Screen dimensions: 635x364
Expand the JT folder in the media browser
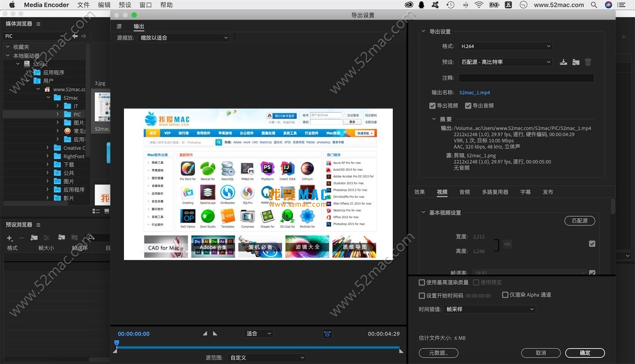pyautogui.click(x=58, y=106)
